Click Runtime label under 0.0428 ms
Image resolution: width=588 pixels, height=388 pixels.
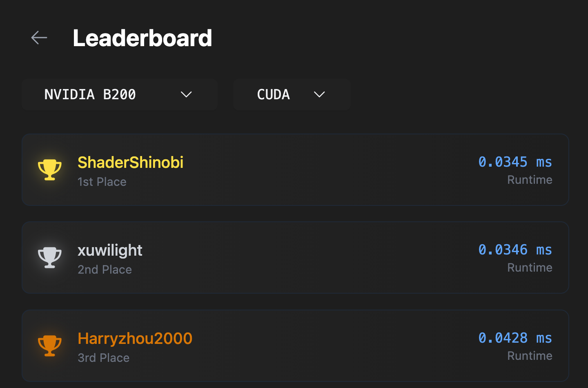click(x=530, y=356)
